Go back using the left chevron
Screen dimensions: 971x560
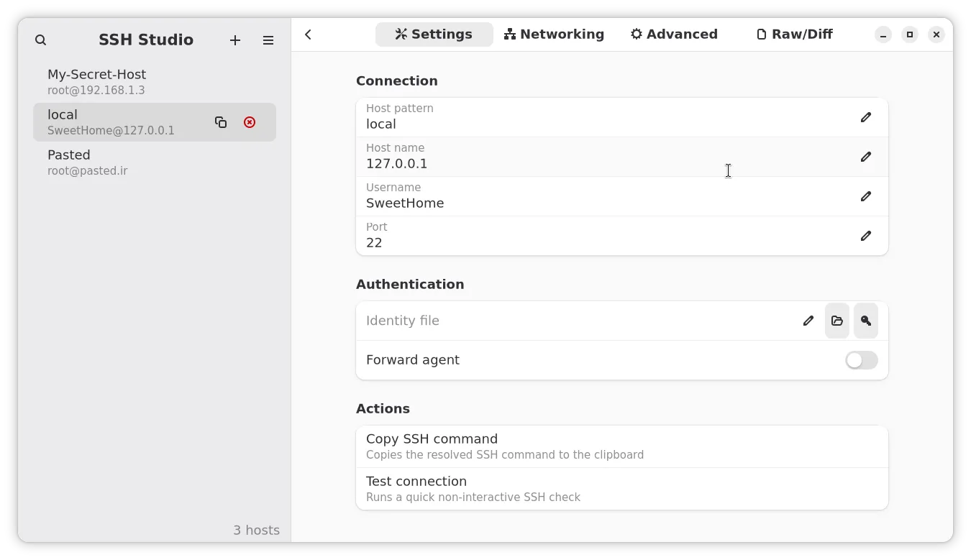[x=309, y=35]
